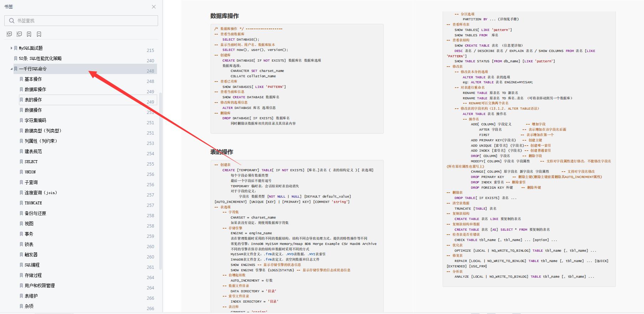The width and height of the screenshot is (644, 314).
Task: Click the bookmark icon beside TRUNCATE
Action: pos(21,203)
